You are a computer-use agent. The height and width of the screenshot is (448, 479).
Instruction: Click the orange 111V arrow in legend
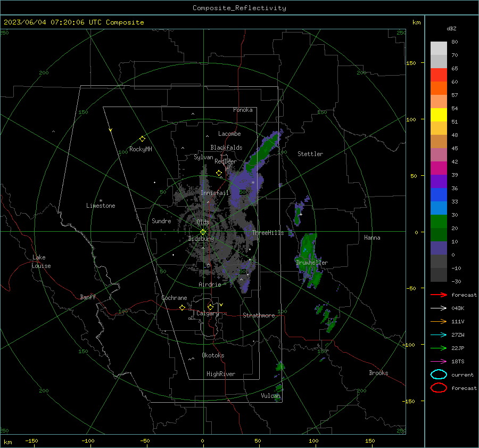439,321
